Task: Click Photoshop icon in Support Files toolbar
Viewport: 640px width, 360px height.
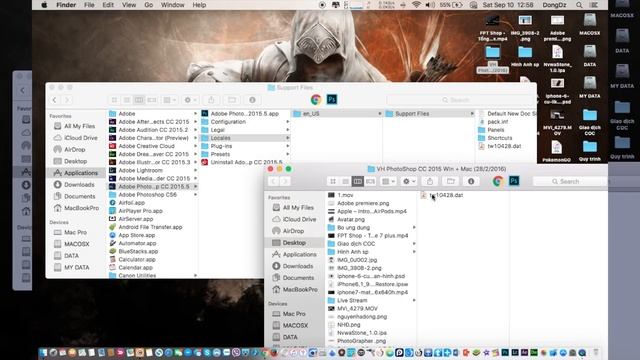Action: point(332,99)
